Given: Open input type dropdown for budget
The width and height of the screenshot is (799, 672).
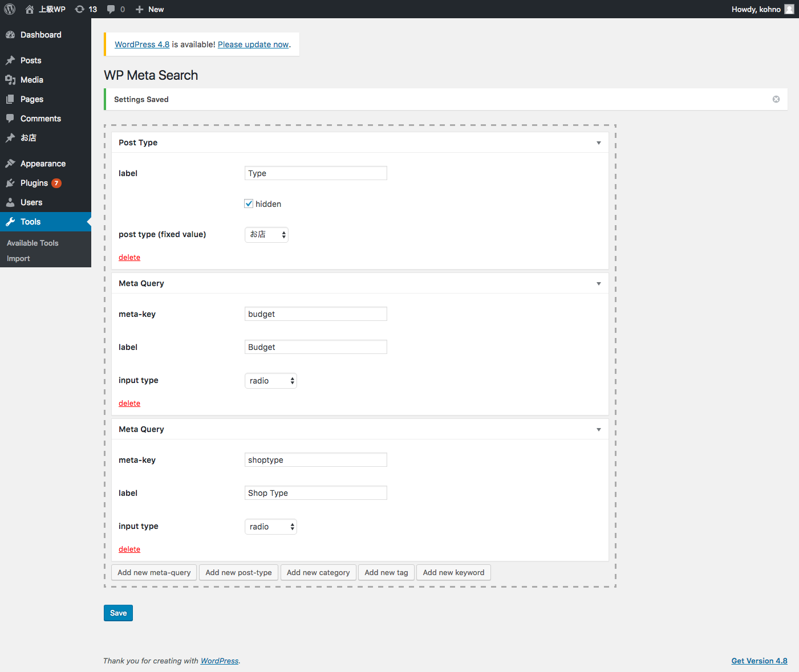Looking at the screenshot, I should pos(271,381).
